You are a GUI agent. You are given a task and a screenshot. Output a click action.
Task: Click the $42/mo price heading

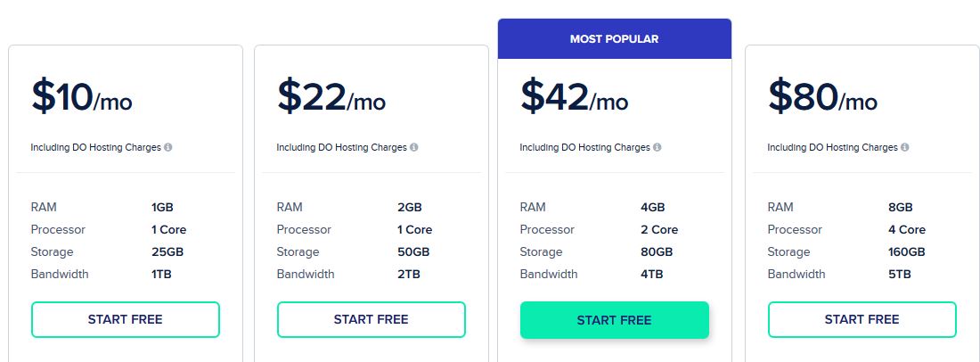tap(575, 97)
